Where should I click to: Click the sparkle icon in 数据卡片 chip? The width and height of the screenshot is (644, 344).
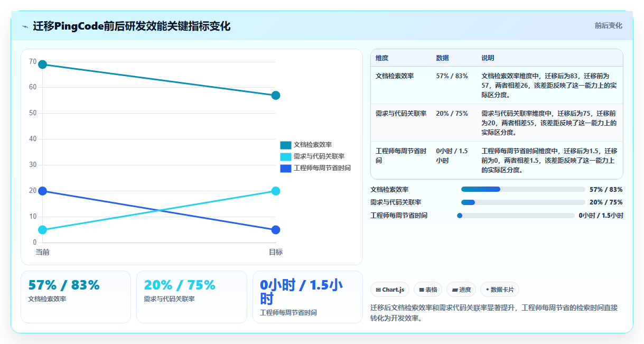coord(487,290)
